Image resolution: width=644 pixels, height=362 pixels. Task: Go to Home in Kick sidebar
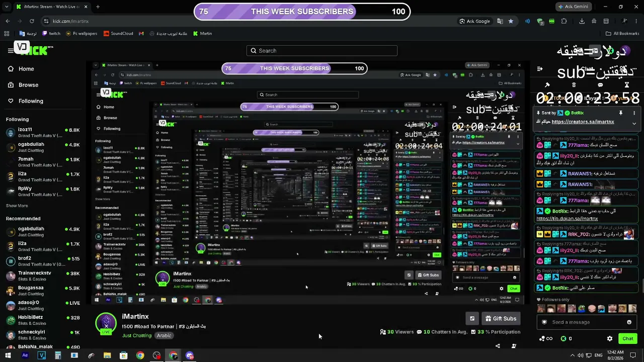21,69
